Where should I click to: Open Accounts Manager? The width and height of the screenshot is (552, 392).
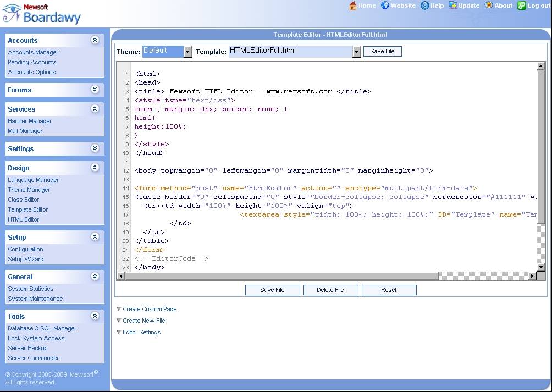coord(33,52)
